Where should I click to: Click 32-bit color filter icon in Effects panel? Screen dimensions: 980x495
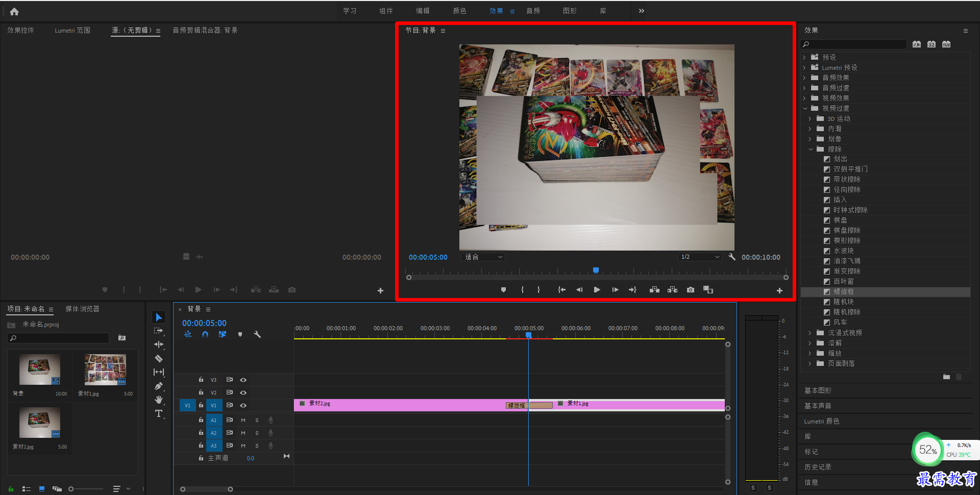click(x=932, y=44)
